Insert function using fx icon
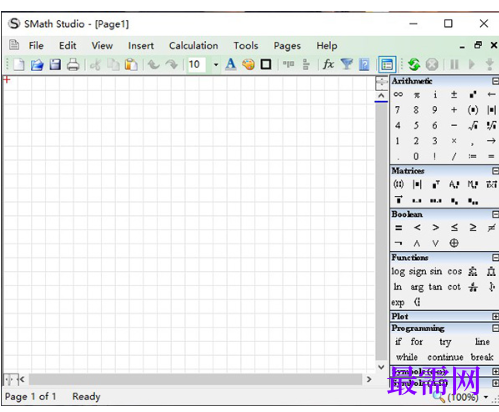The image size is (499, 412). point(328,64)
